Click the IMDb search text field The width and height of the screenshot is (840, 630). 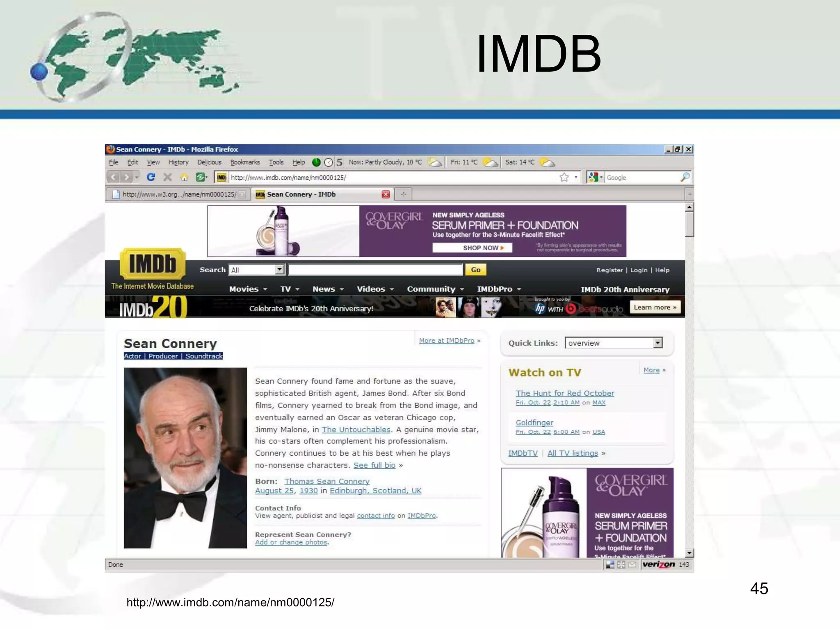(375, 269)
